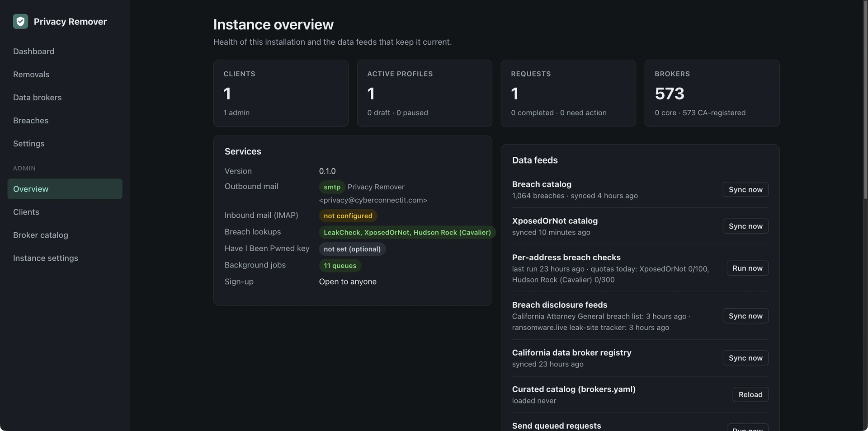Click the 'Instance overview' heading
The width and height of the screenshot is (868, 431).
click(274, 24)
